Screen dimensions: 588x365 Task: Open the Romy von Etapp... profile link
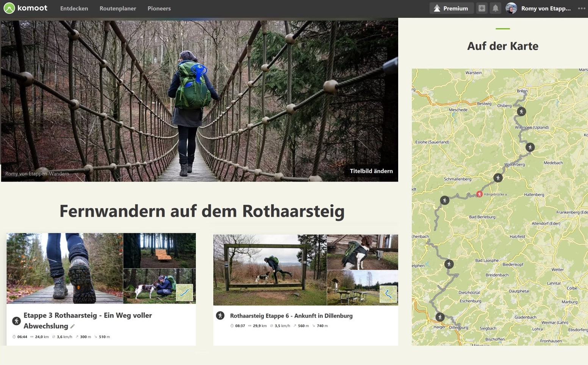pyautogui.click(x=546, y=8)
